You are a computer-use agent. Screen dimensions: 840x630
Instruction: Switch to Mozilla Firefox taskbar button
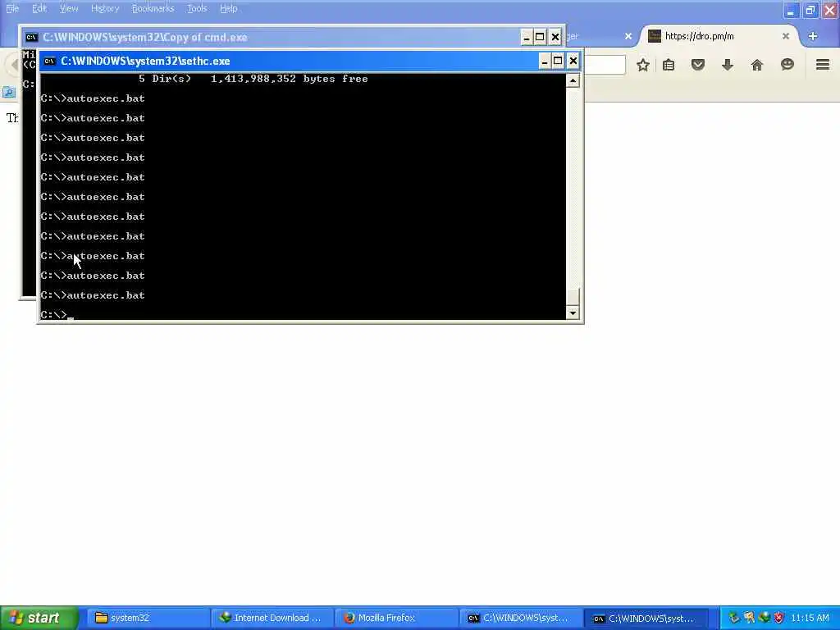(x=396, y=618)
